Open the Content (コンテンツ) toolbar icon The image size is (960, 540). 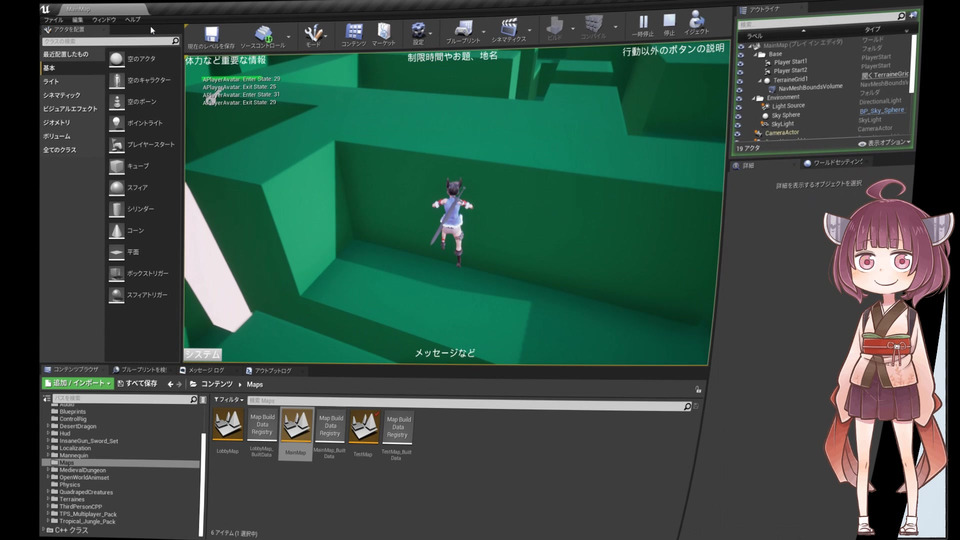click(354, 31)
